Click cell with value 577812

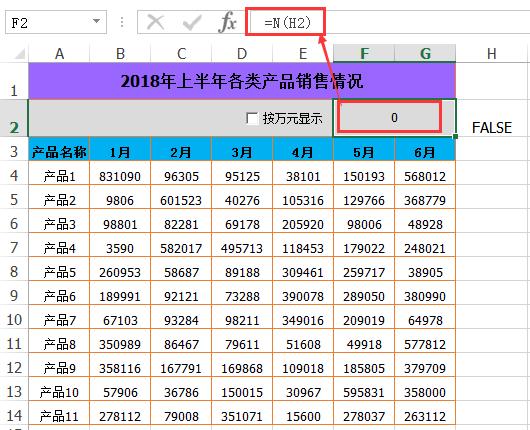click(x=425, y=341)
